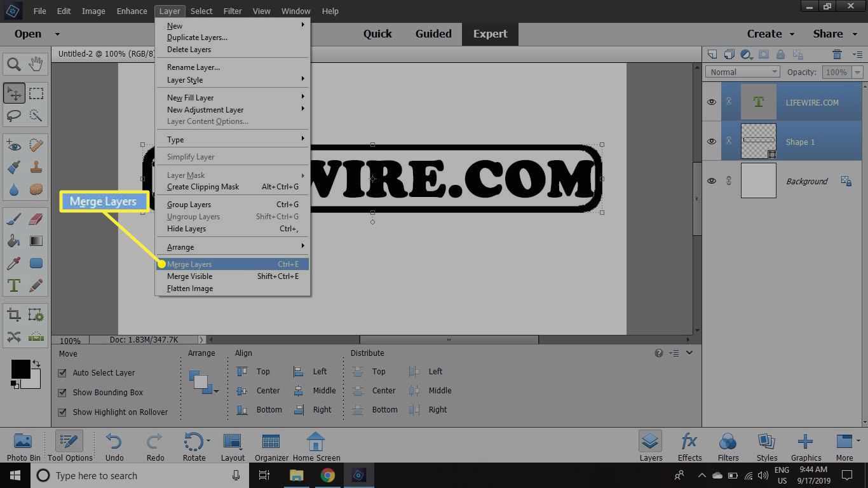Viewport: 868px width, 488px height.
Task: Open the Layers panel flyout menu
Action: pos(857,55)
